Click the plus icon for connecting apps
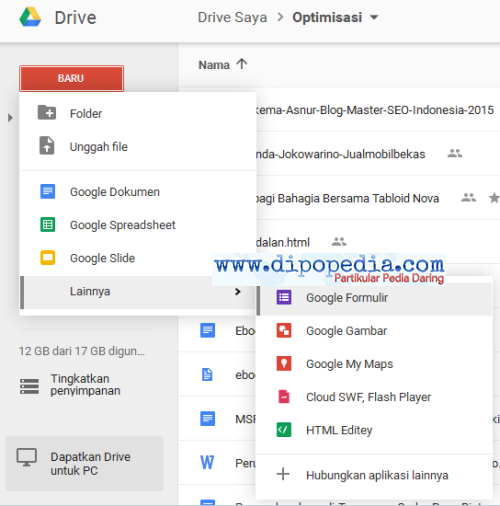The image size is (500, 506). (x=283, y=474)
